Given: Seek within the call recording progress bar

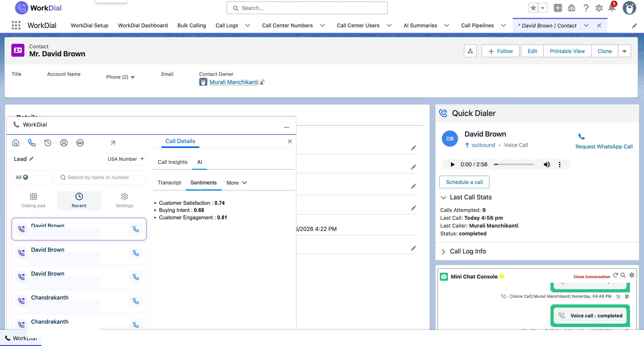Looking at the screenshot, I should [x=514, y=164].
